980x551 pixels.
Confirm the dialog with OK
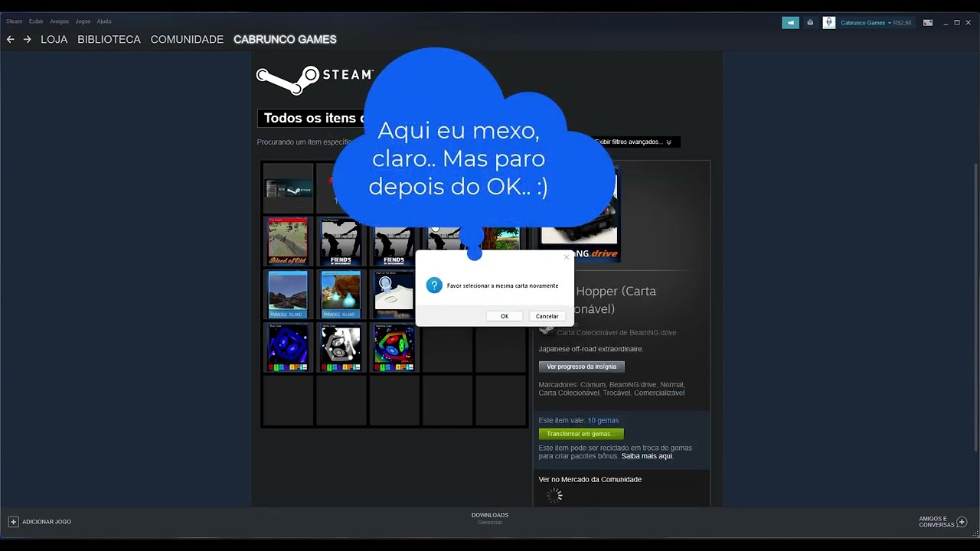[x=505, y=316]
